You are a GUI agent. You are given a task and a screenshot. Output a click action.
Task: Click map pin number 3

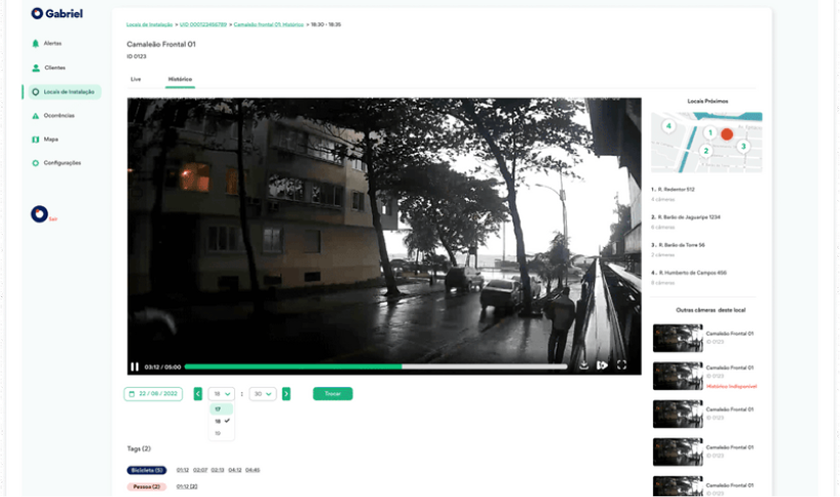pyautogui.click(x=743, y=146)
